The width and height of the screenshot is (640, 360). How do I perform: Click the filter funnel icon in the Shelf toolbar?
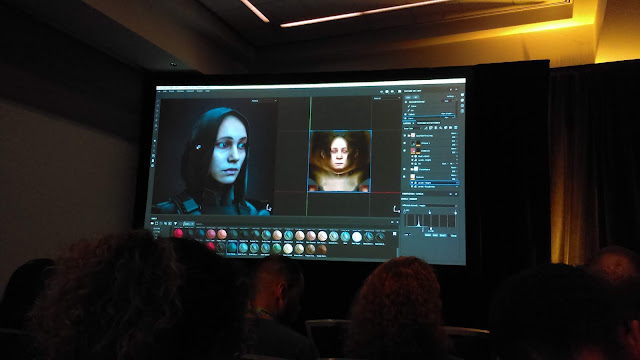click(176, 224)
